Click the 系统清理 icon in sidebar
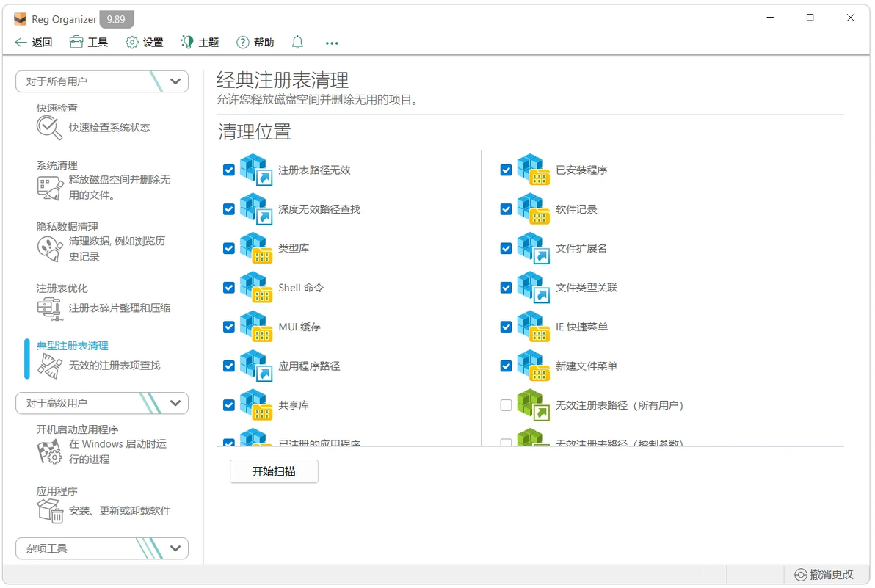Image resolution: width=875 pixels, height=588 pixels. pos(50,187)
